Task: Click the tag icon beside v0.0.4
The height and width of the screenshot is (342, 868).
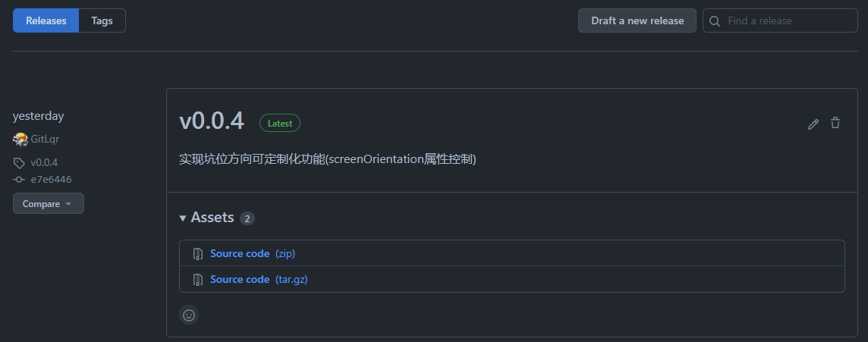Action: tap(20, 163)
